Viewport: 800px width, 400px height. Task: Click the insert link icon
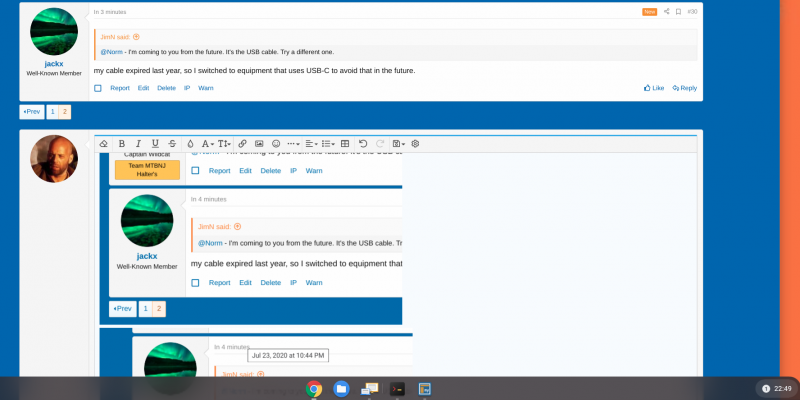click(243, 144)
